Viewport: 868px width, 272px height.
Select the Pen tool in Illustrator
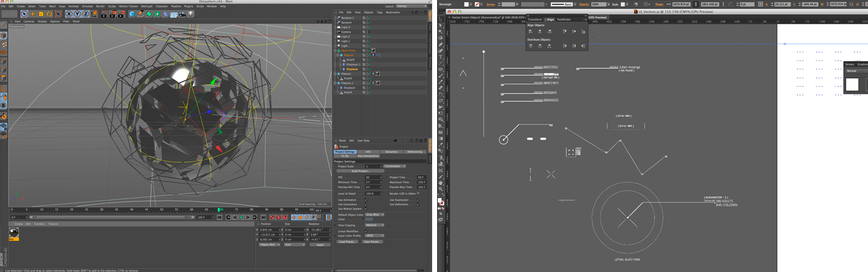(440, 45)
